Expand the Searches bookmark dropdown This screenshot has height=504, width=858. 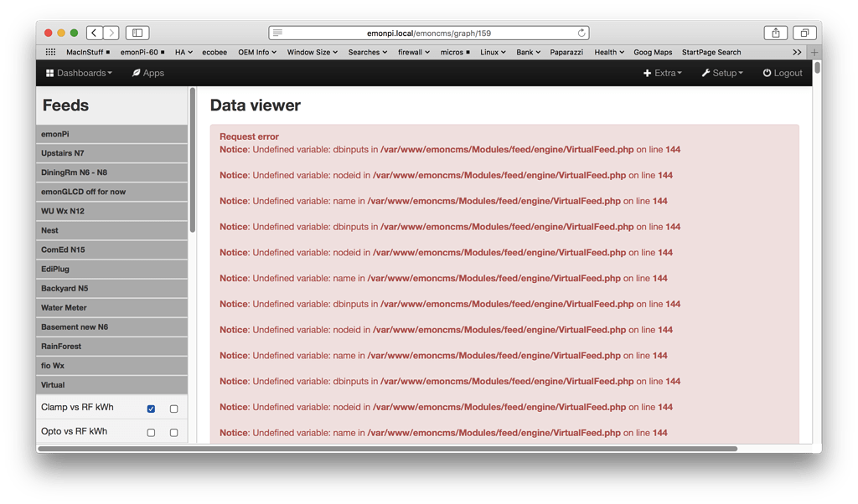pos(368,52)
